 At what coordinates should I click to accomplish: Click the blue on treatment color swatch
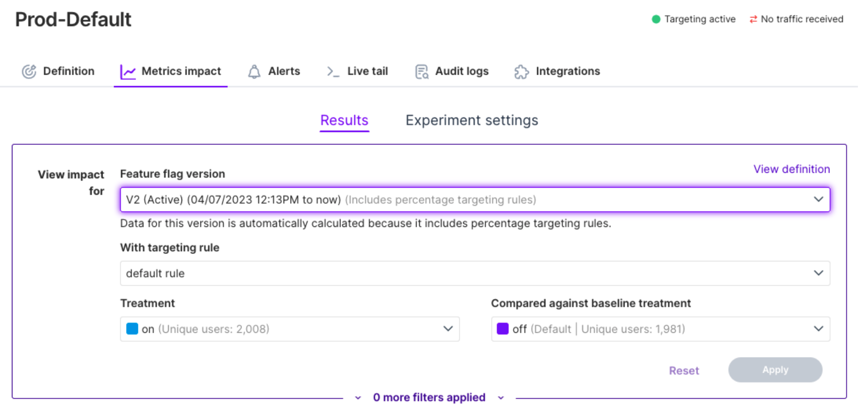[132, 329]
